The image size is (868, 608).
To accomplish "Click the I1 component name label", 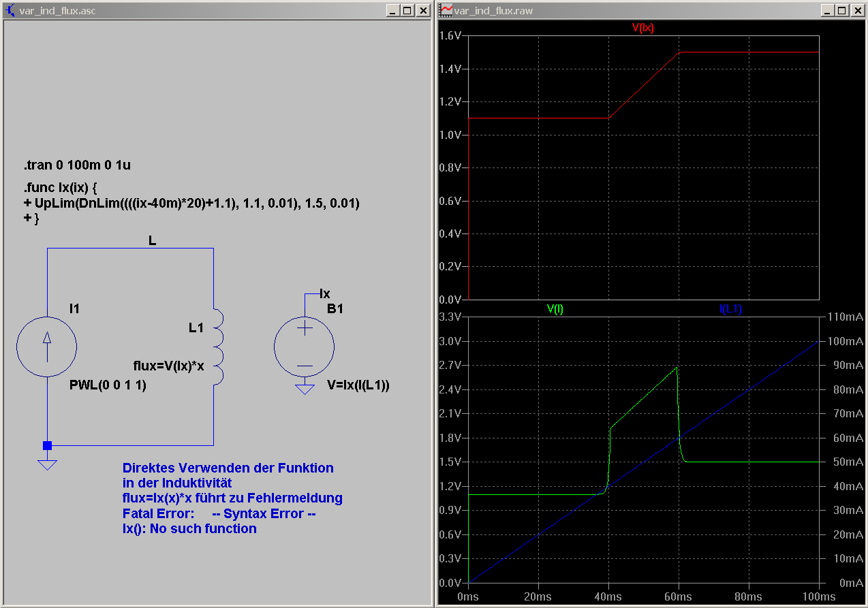I will pos(74,308).
